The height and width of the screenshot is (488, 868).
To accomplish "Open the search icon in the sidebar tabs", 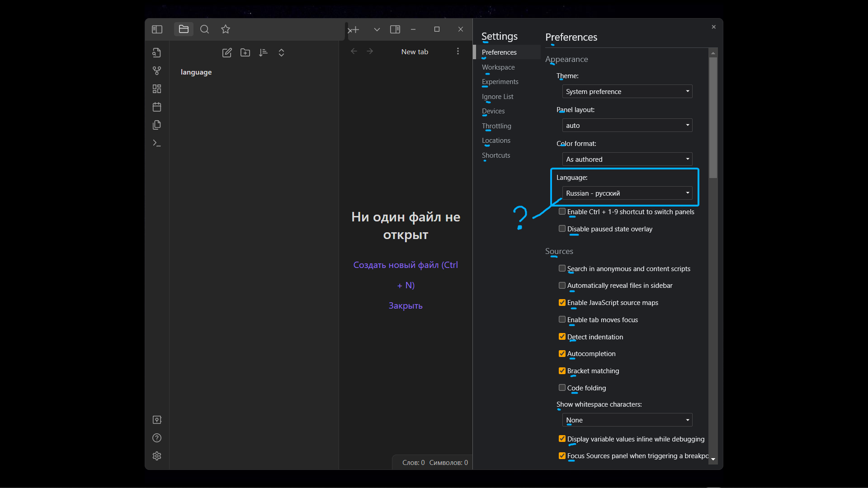I will coord(204,29).
